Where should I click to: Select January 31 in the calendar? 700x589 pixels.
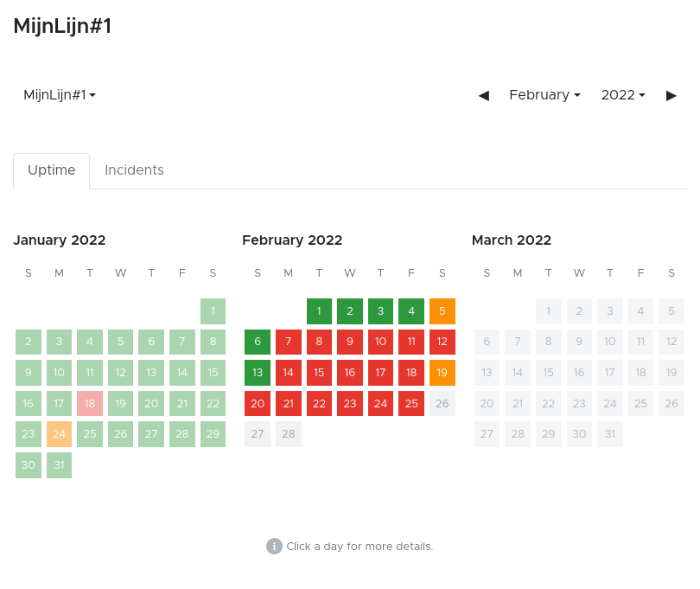[x=59, y=465]
